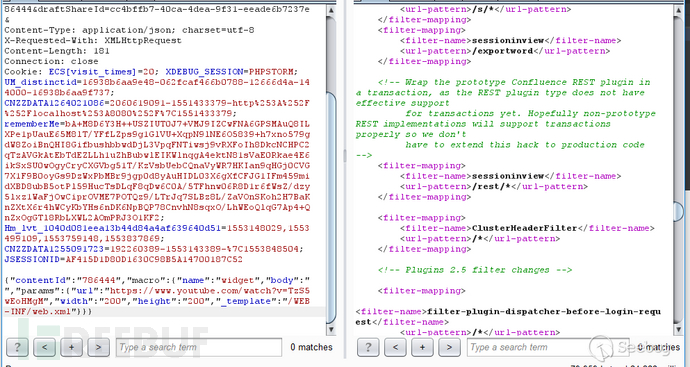Click the 'CNZZDATA1255091723' cookie name
This screenshot has width=690, height=367.
tap(54, 249)
